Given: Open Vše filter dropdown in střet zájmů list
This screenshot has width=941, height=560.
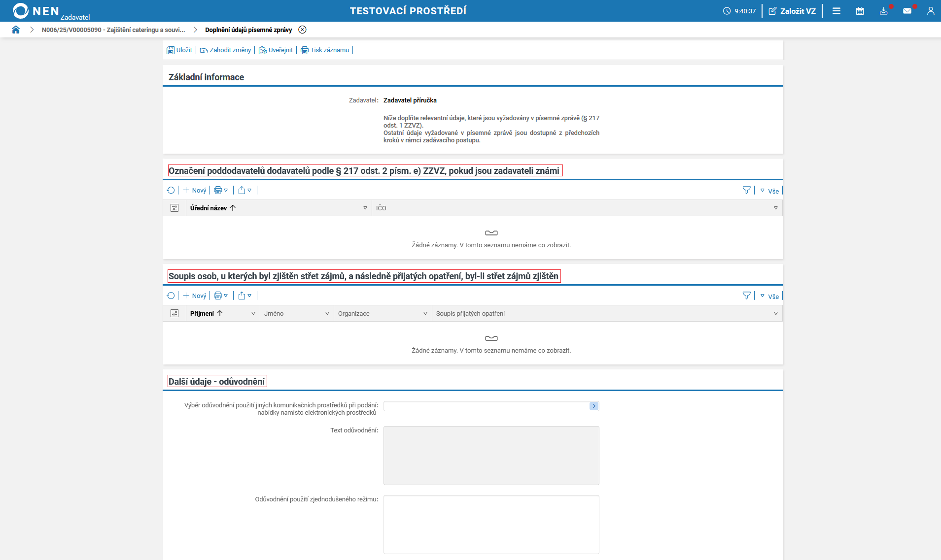Looking at the screenshot, I should [x=769, y=296].
